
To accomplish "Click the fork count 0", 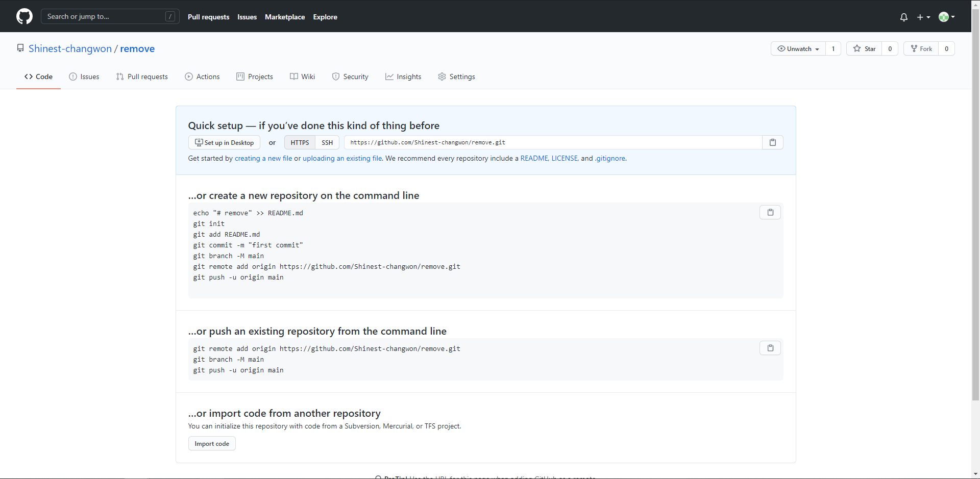I will [946, 48].
